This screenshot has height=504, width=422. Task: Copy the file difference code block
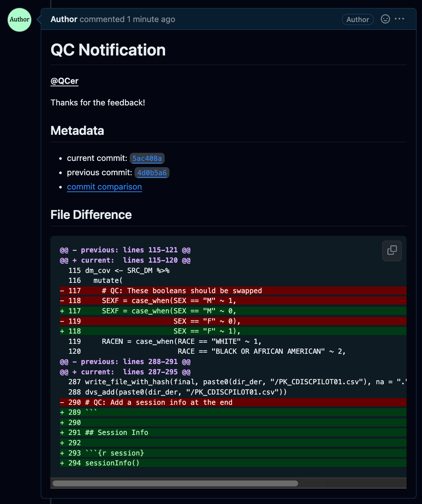(x=392, y=251)
